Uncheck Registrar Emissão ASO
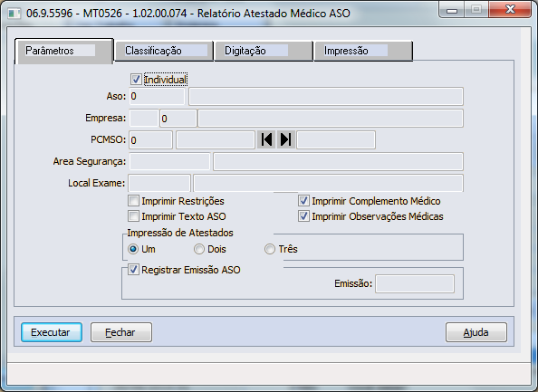The width and height of the screenshot is (538, 392). [133, 270]
